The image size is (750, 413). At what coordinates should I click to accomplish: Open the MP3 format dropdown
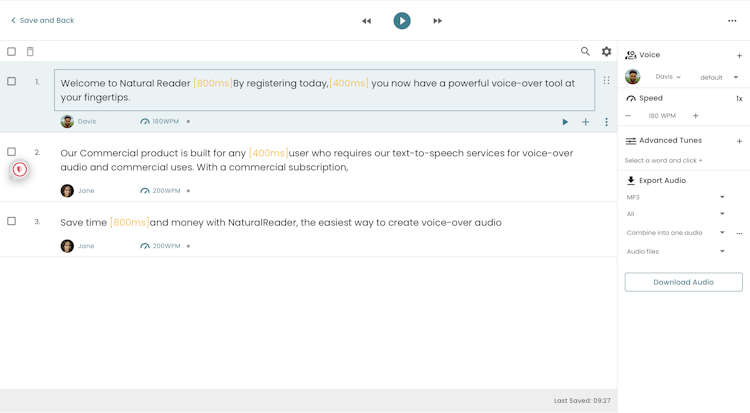[675, 197]
